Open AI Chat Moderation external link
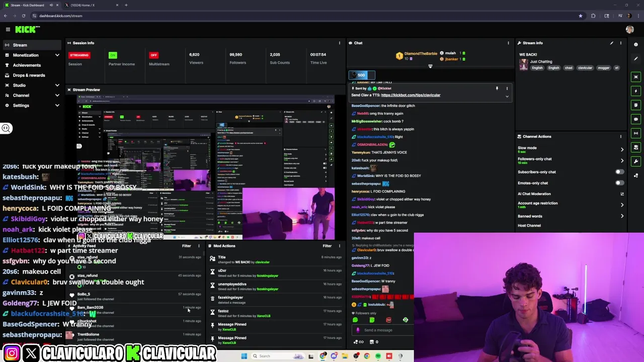This screenshot has width=644, height=362. pyautogui.click(x=622, y=194)
